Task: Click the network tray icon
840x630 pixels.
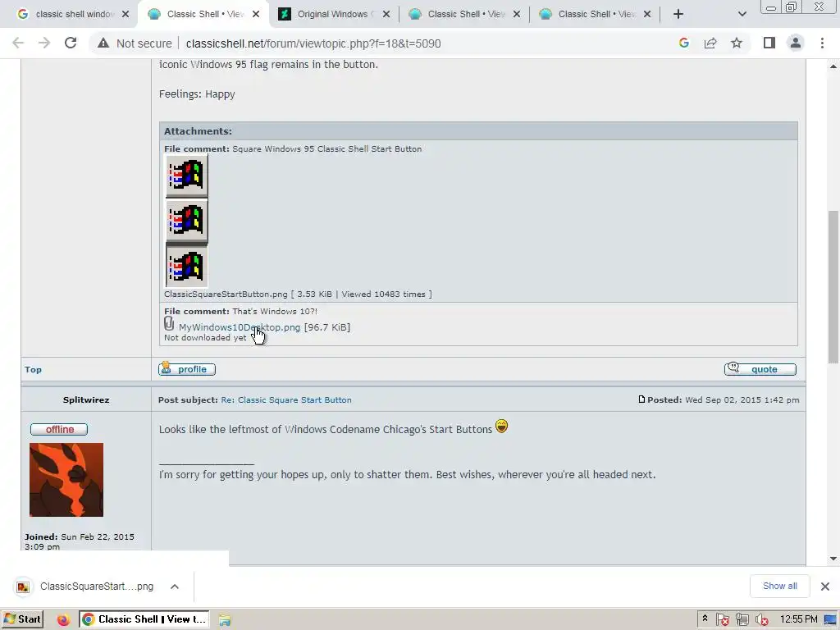Action: [742, 620]
